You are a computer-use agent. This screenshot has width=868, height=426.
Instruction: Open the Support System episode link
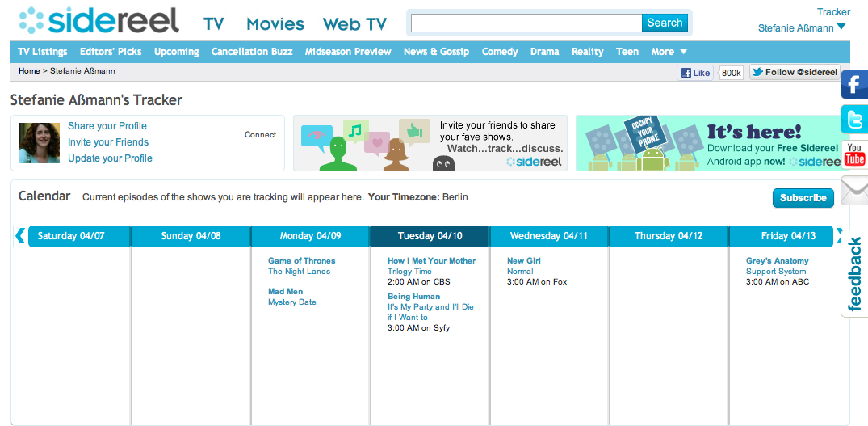click(776, 271)
